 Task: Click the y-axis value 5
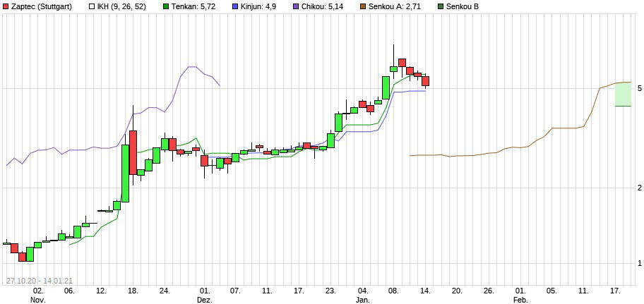tap(638, 89)
